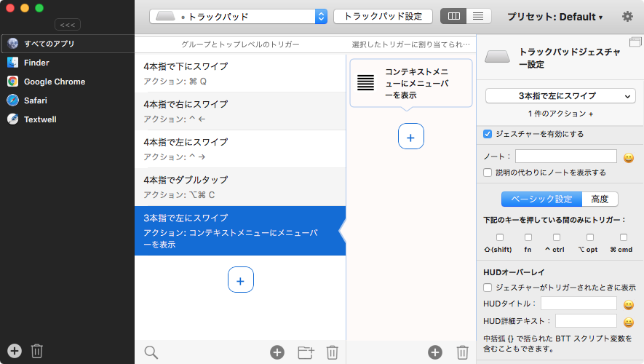Add an action with the circled plus icon
Image resolution: width=644 pixels, height=364 pixels.
435,352
